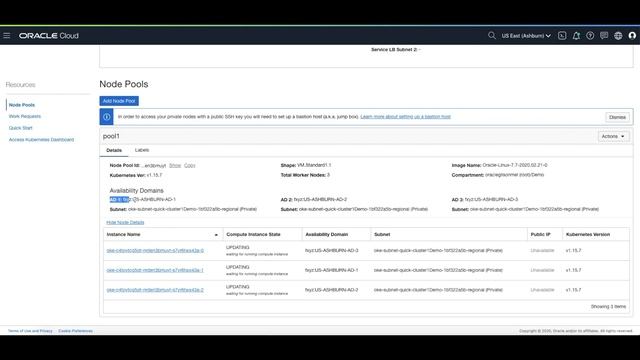Screen dimensions: 640x360
Task: Switch to the Details tab
Action: [x=114, y=150]
